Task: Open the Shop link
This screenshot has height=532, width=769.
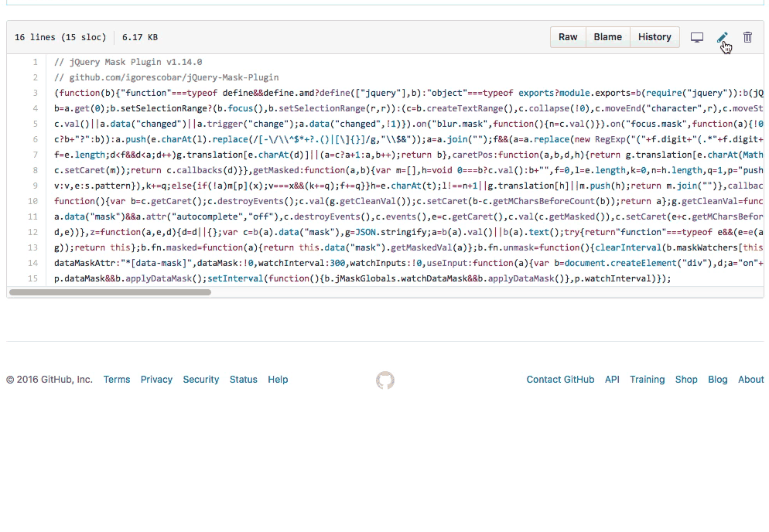Action: [x=686, y=380]
